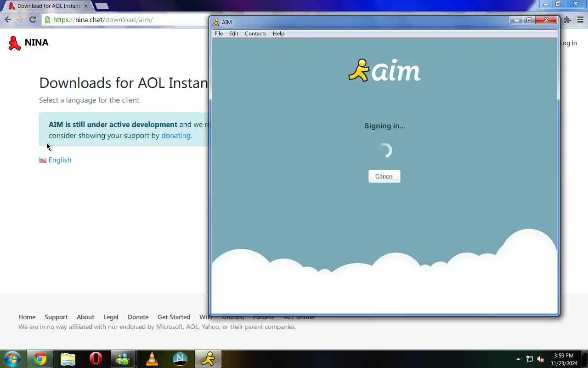Open the About footer link
Screen dimensions: 588x368
pyautogui.click(x=85, y=317)
